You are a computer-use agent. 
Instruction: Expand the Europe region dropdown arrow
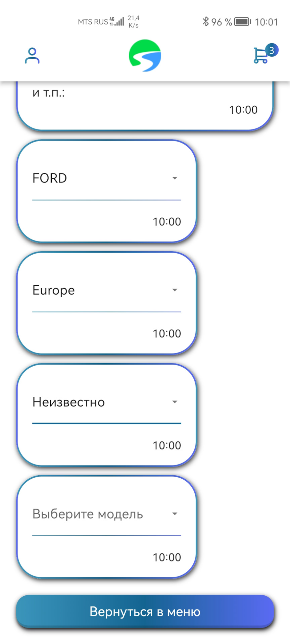(175, 290)
